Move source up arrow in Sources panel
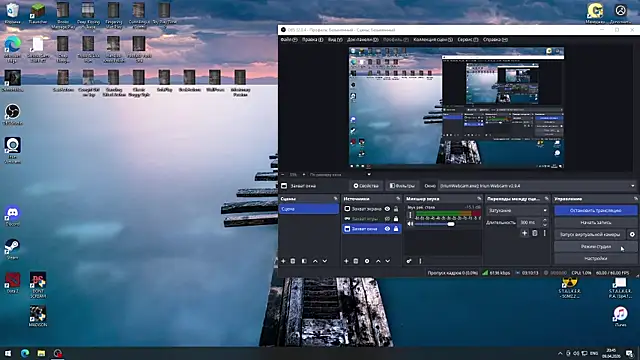Screen dimensions: 640x360 (x=378, y=261)
